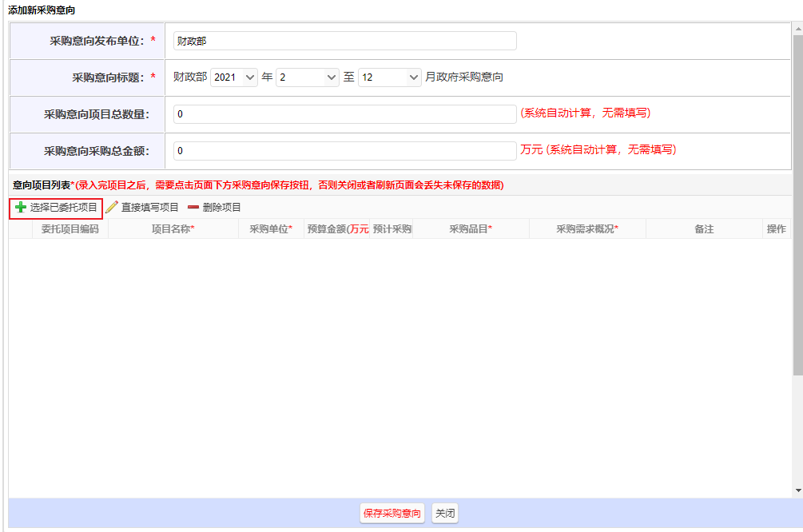Click the red minus 删除项目 icon
This screenshot has height=532, width=803.
pos(193,208)
